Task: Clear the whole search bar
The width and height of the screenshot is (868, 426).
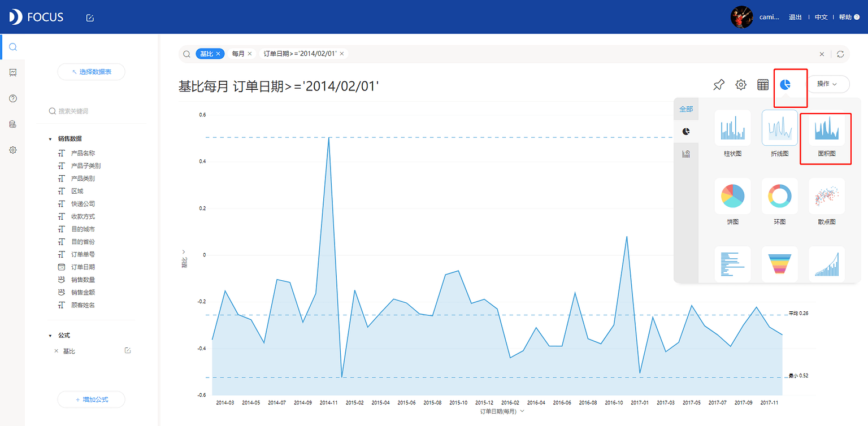Action: [822, 54]
